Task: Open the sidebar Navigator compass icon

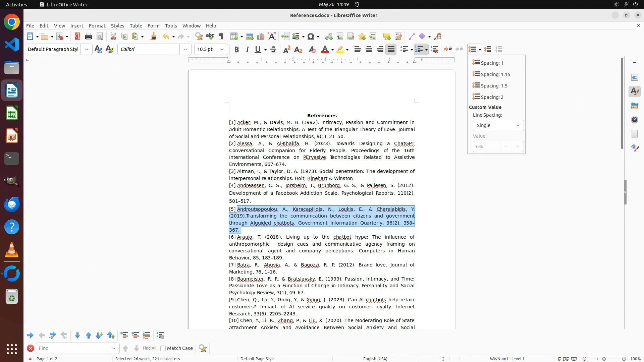Action: click(x=634, y=120)
